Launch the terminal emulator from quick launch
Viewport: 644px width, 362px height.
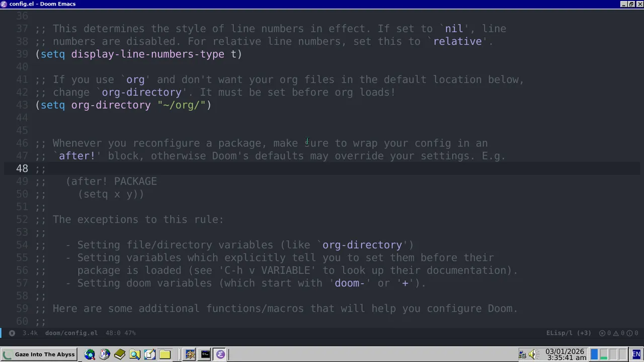[x=205, y=354]
